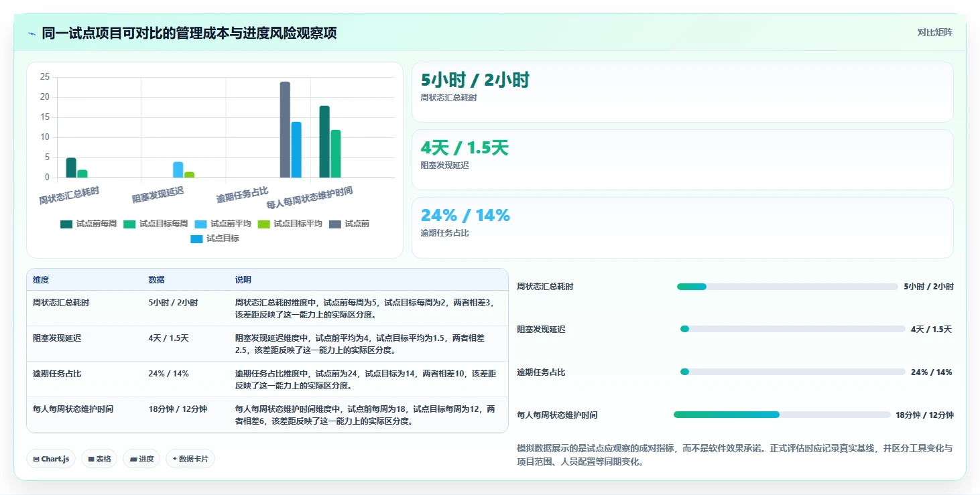This screenshot has height=495, width=980.
Task: Click the 逾期任务占比 progress bar
Action: click(792, 372)
